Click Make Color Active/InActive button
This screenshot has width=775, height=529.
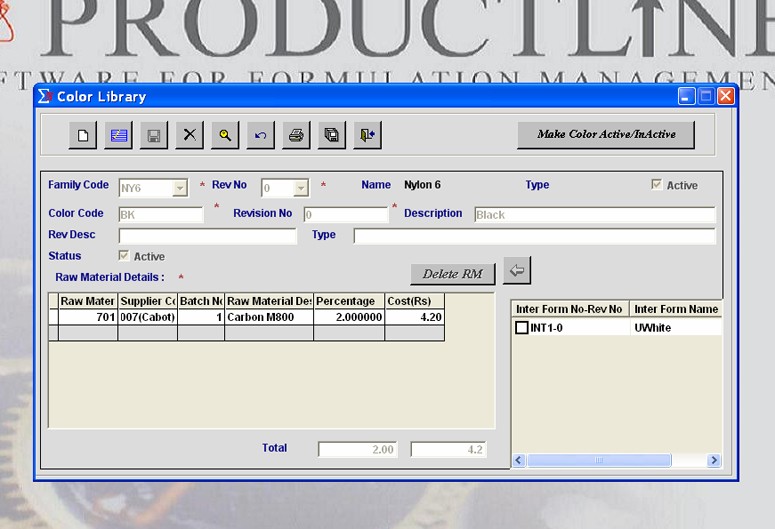(606, 135)
